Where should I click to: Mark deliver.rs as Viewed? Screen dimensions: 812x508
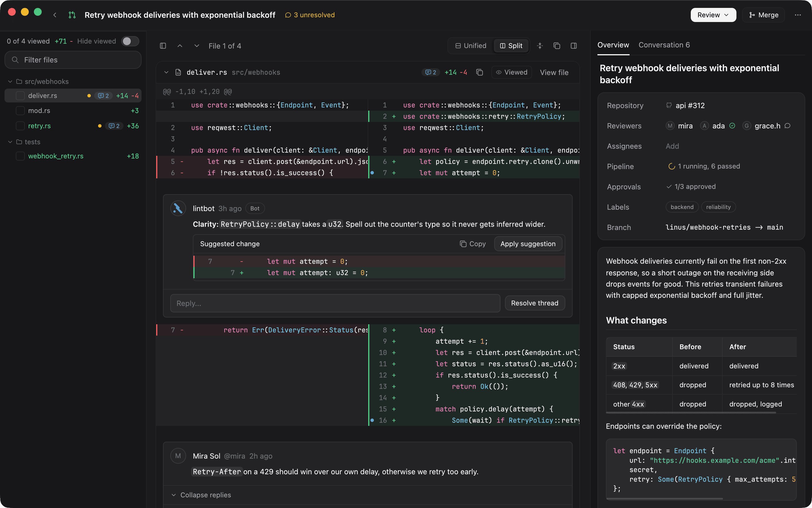click(512, 72)
